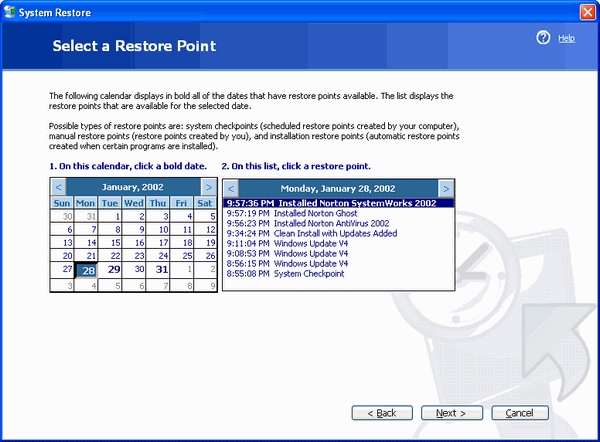Select 9:08:53 PM Windows Update V4 entry
The width and height of the screenshot is (600, 442).
pos(338,253)
